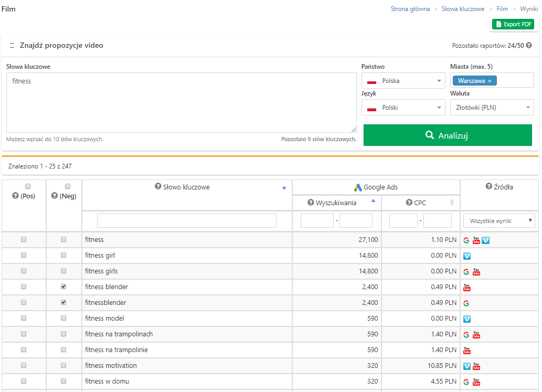Click the Vimeo icon in the fitness row
The width and height of the screenshot is (542, 392).
pyautogui.click(x=485, y=240)
